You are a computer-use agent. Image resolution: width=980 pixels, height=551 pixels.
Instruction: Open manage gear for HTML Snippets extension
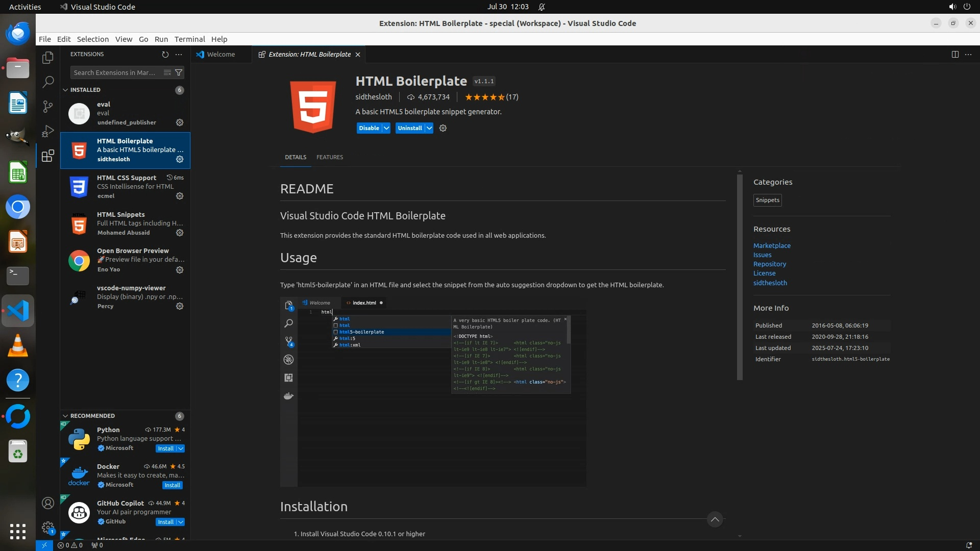180,233
